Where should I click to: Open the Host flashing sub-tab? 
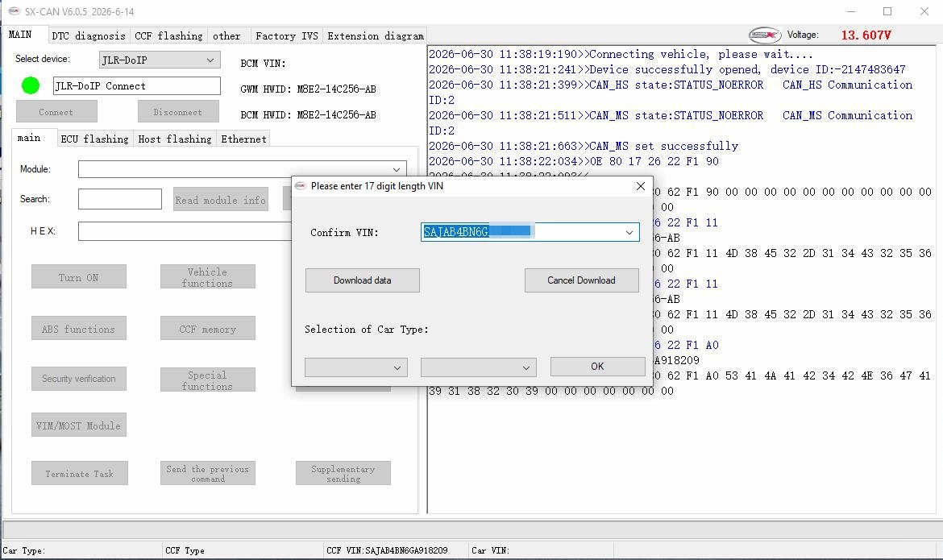[x=174, y=139]
